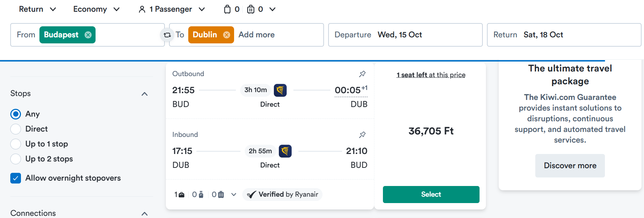Click the Ryanair logo on inbound flight
644x218 pixels.
point(285,151)
